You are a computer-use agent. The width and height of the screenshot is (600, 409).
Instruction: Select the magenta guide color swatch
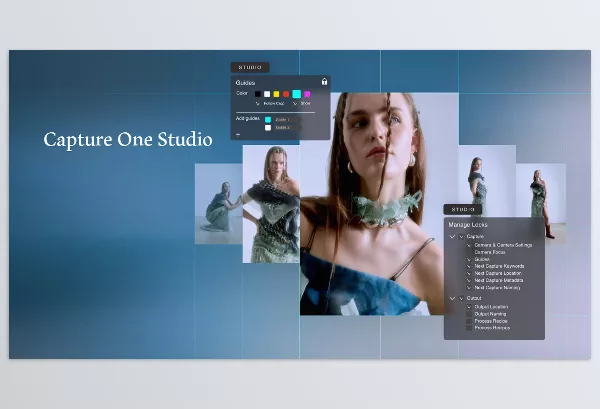[307, 94]
